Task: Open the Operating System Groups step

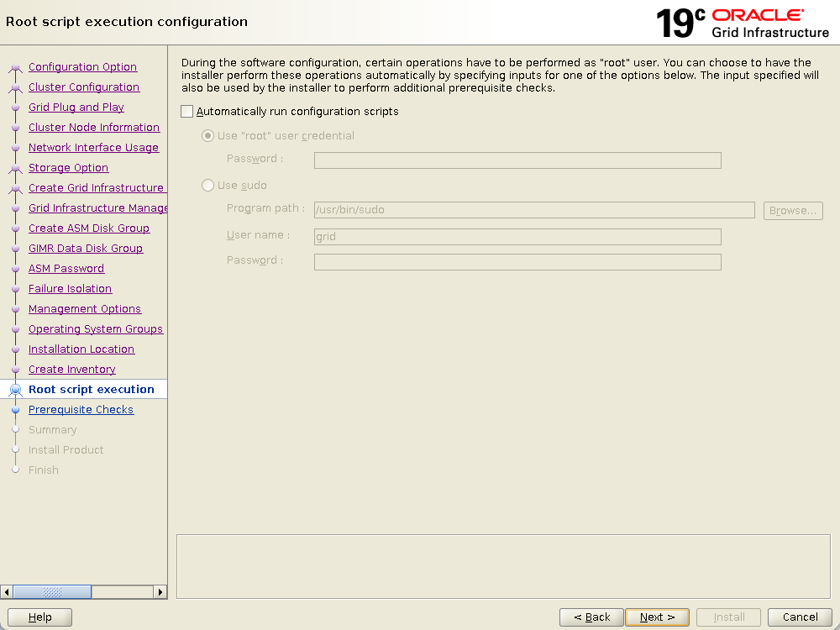Action: 96,329
